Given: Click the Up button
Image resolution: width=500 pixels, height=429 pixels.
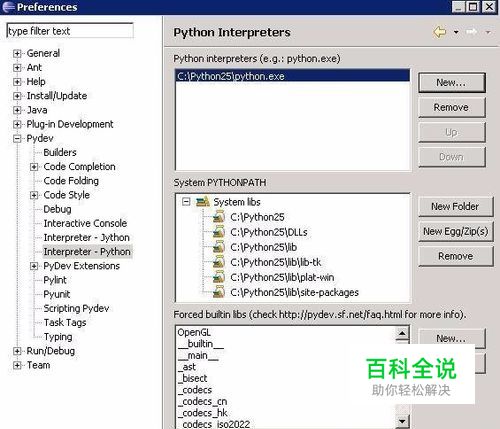Looking at the screenshot, I should tap(452, 132).
